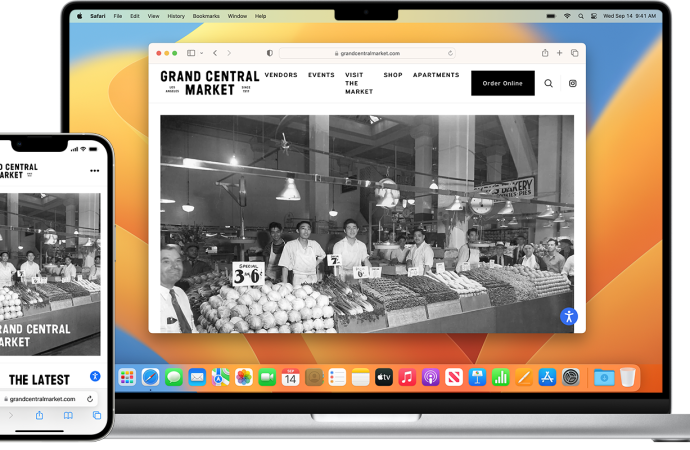The width and height of the screenshot is (690, 450).
Task: Open Pages from the Dock
Action: 524,377
